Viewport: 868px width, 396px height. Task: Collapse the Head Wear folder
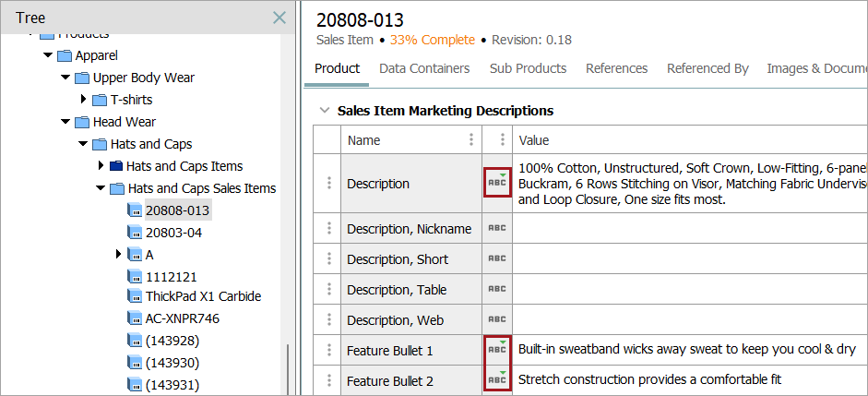[x=65, y=122]
